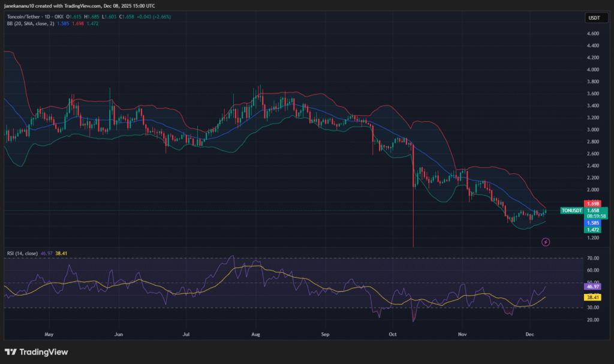Click the green 1.472 lower band price tag
Image resolution: width=614 pixels, height=364 pixels.
pos(592,230)
